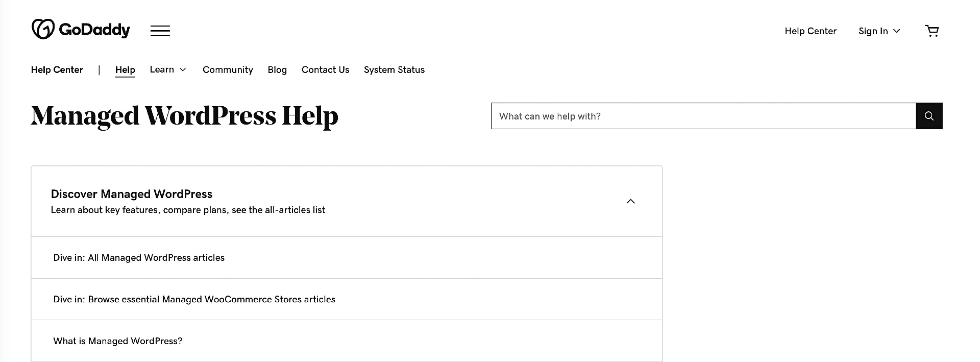This screenshot has height=362, width=980.
Task: Click the Help Center link in the header
Action: (x=810, y=31)
